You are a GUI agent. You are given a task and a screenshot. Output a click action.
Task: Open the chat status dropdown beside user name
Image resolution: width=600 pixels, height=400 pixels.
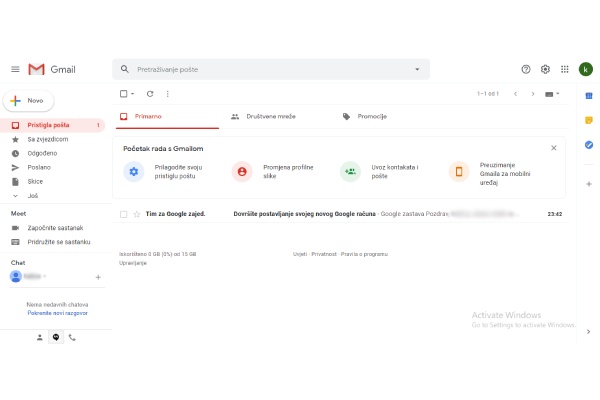pyautogui.click(x=45, y=276)
